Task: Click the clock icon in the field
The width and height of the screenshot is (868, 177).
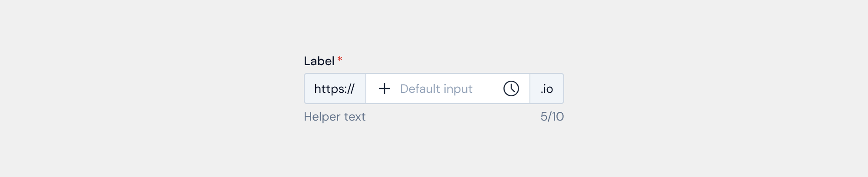Action: click(511, 89)
